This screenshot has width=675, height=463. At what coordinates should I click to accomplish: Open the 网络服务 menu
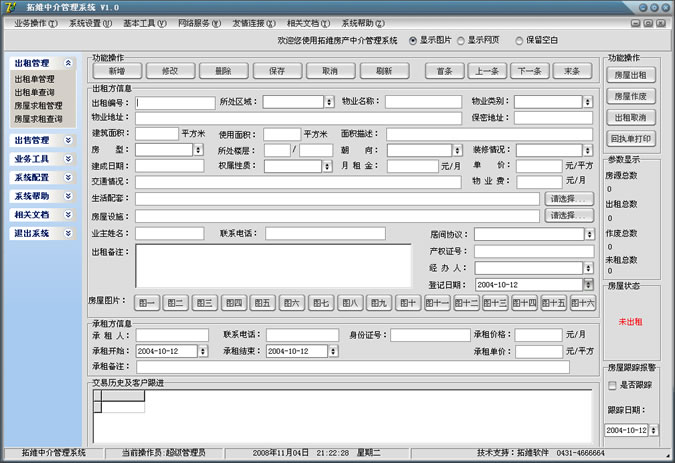click(x=199, y=23)
